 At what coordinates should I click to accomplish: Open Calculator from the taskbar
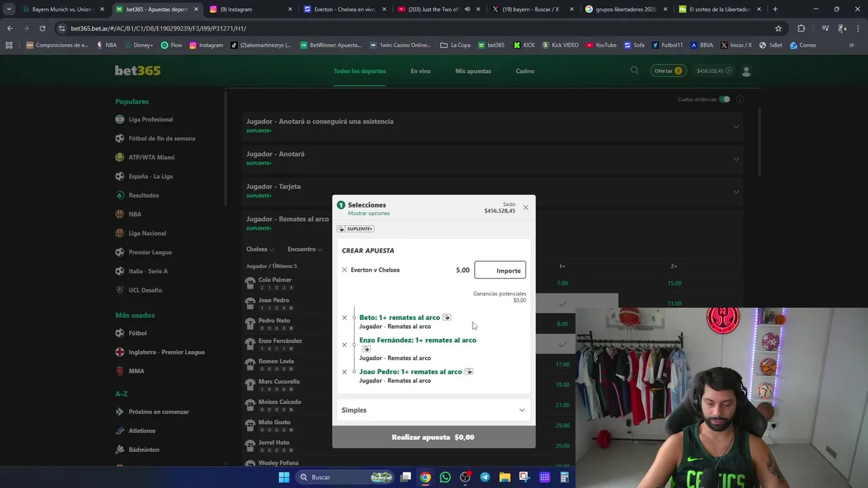click(x=564, y=477)
